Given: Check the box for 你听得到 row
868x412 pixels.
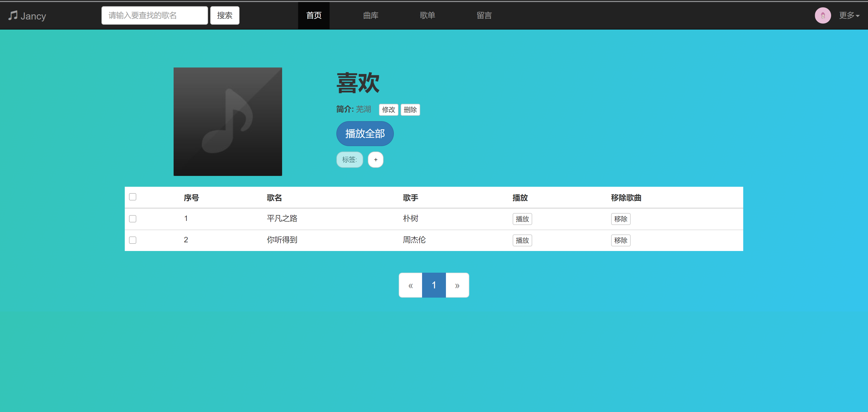Looking at the screenshot, I should click(132, 240).
